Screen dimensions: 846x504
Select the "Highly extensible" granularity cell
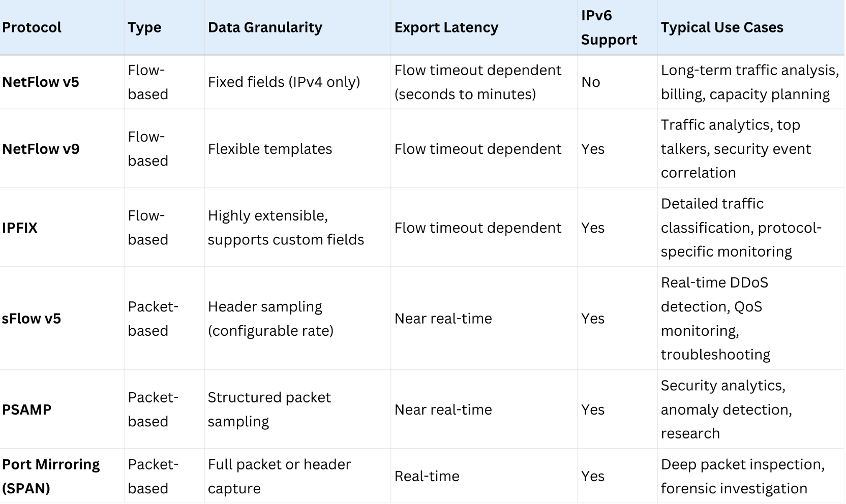[286, 228]
